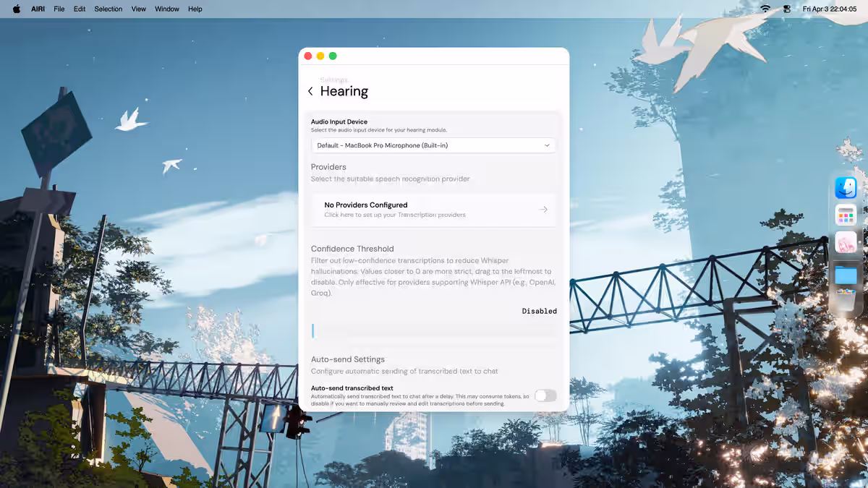The width and height of the screenshot is (868, 488).
Task: Open the blue folder in Dock
Action: (846, 274)
